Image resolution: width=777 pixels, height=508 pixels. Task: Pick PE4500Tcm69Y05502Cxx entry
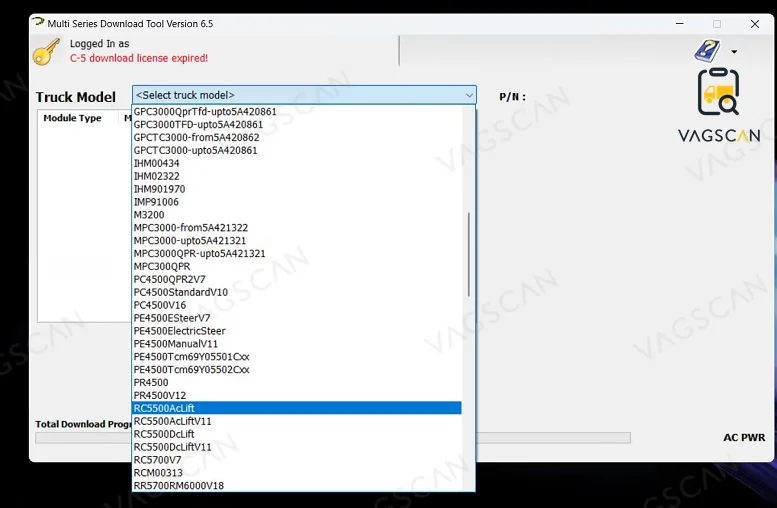pos(297,369)
